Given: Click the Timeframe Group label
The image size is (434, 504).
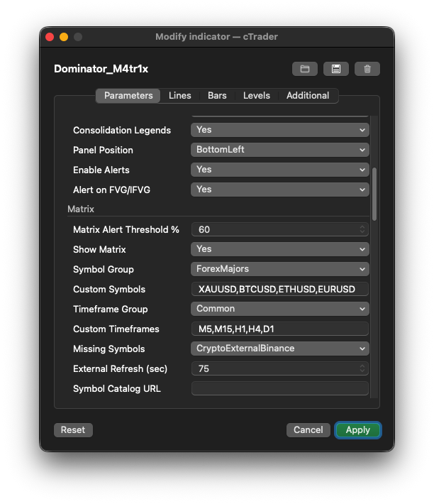Looking at the screenshot, I should pyautogui.click(x=111, y=309).
